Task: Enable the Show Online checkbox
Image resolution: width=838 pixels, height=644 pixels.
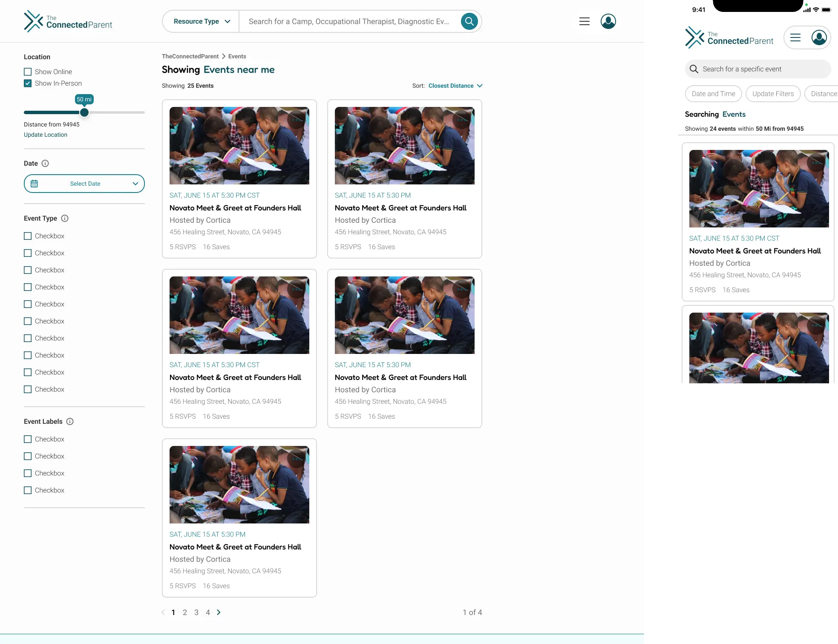Action: coord(28,72)
